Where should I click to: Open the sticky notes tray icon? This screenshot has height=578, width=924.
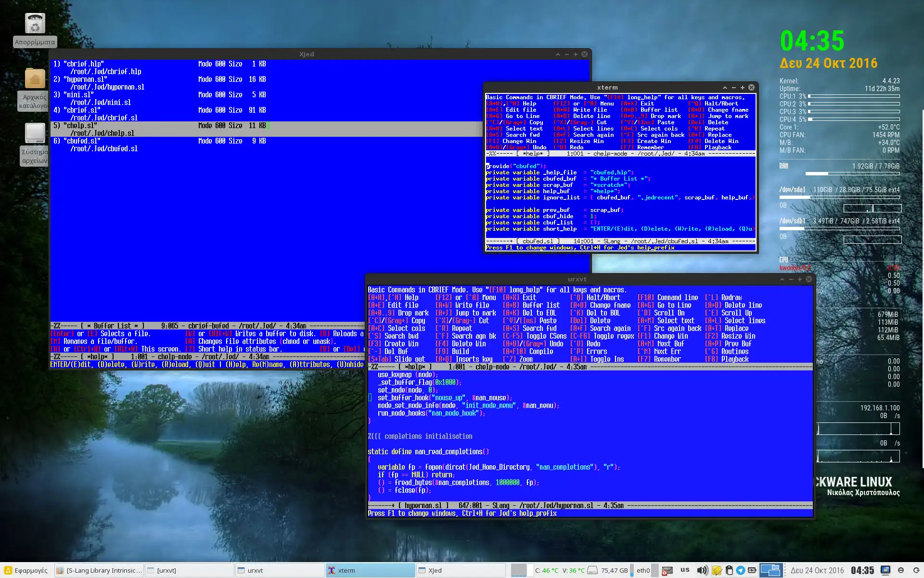[x=717, y=570]
